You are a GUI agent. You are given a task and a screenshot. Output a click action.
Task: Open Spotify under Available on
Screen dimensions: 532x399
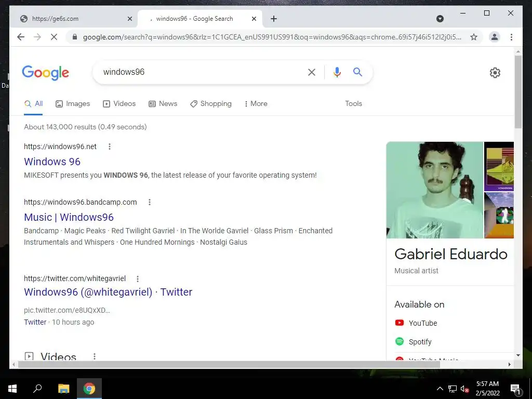414,342
